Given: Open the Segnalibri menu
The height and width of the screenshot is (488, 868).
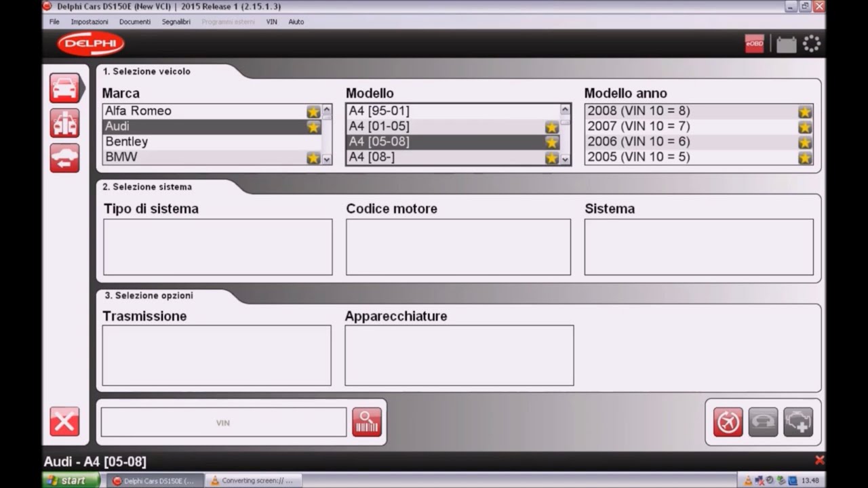Looking at the screenshot, I should tap(176, 22).
